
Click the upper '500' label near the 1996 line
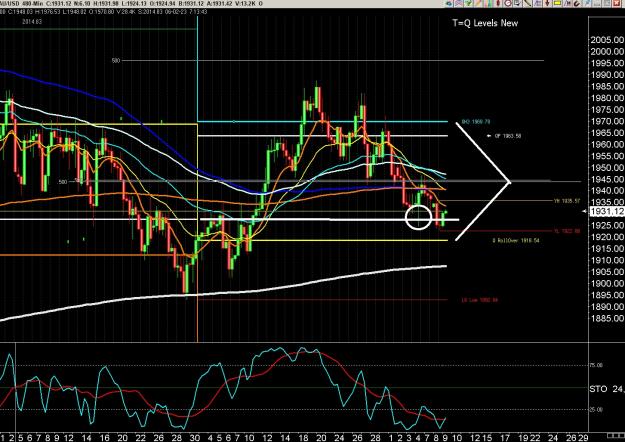coord(116,61)
